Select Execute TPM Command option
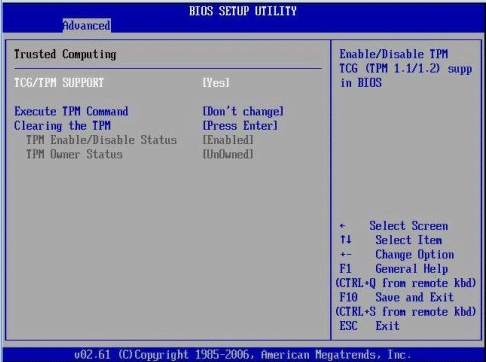 click(x=71, y=111)
